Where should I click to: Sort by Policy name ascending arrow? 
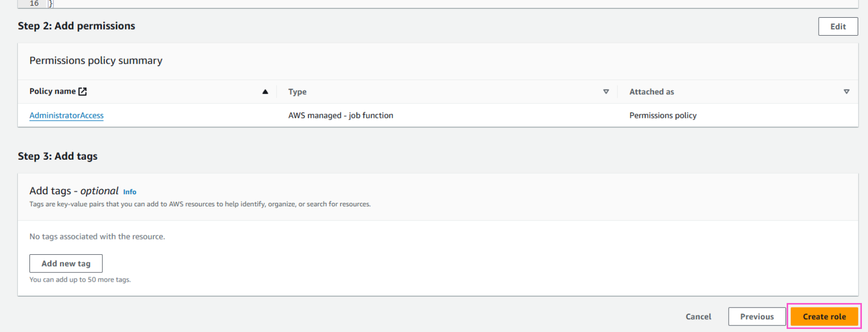[265, 92]
